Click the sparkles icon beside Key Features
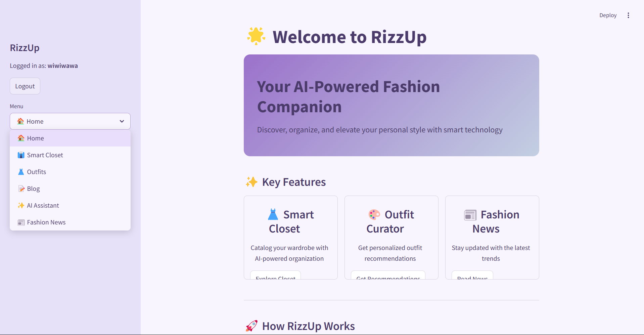Viewport: 644px width, 335px height. coord(251,182)
